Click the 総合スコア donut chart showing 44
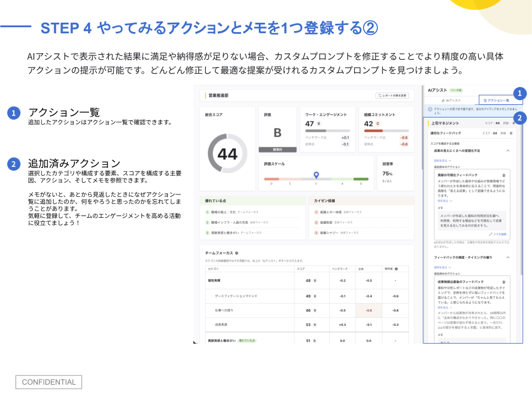This screenshot has height=399, width=532. click(x=227, y=154)
